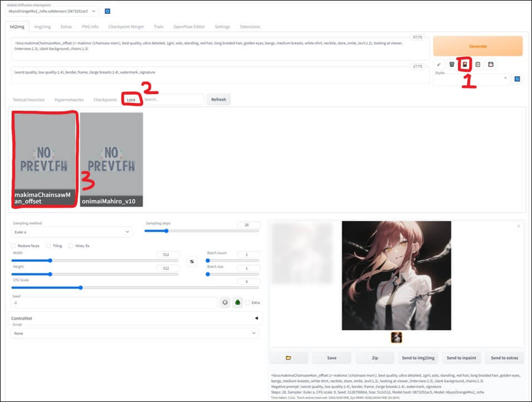
Task: Open the output folder icon below the image
Action: pos(289,357)
